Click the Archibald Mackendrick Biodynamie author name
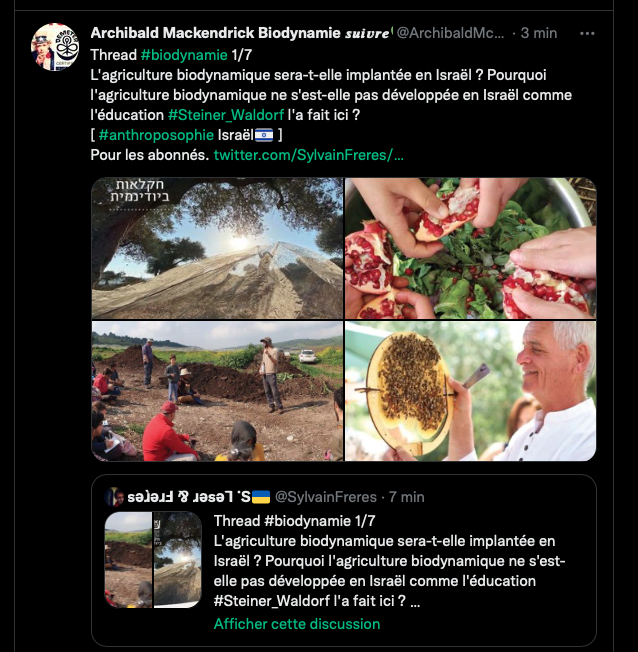638x652 pixels. tap(214, 33)
